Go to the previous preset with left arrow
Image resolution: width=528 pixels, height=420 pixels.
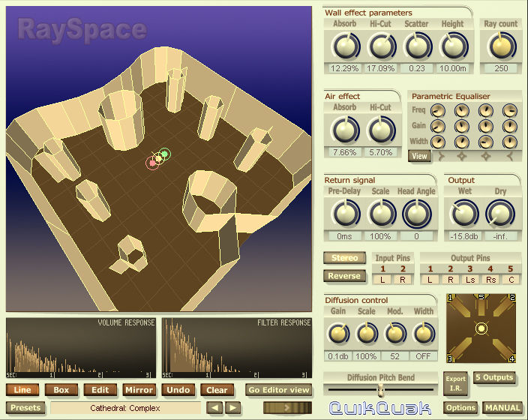tap(214, 407)
